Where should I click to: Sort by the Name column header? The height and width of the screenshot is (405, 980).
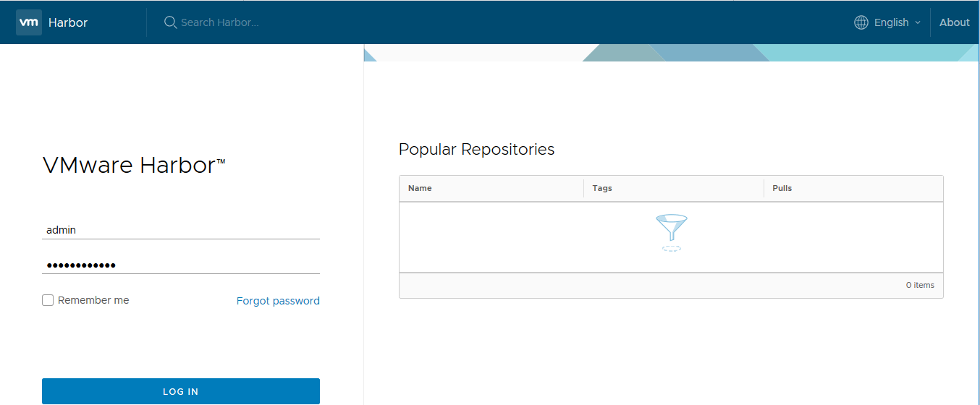420,188
